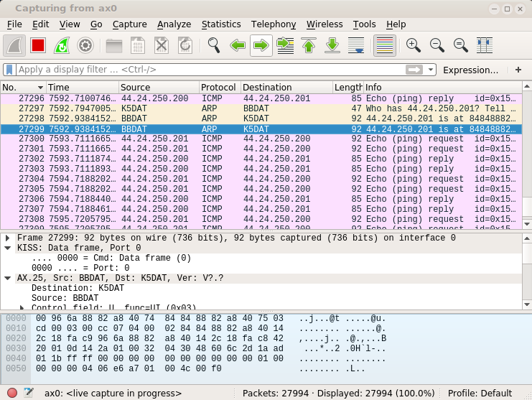Select the Destination: K5DAT detail line
This screenshot has height=400, width=532.
pos(78,288)
